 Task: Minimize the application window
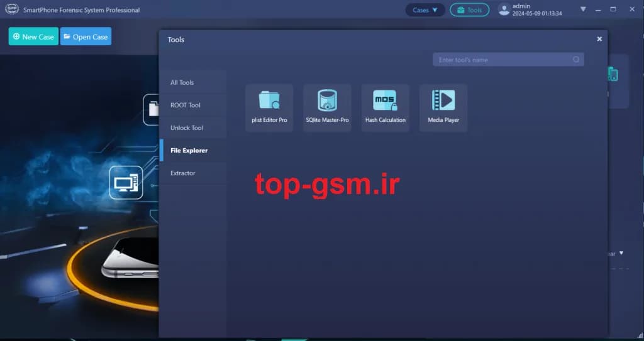(x=598, y=9)
